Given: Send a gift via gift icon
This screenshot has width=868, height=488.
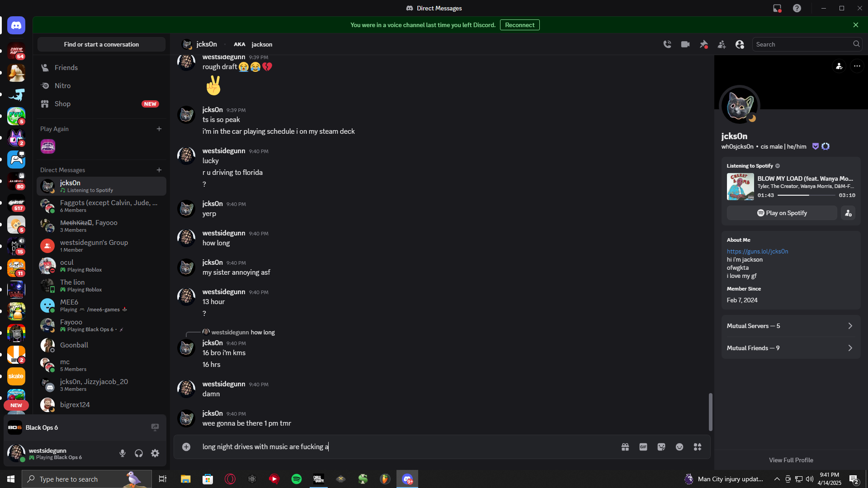Looking at the screenshot, I should tap(625, 447).
